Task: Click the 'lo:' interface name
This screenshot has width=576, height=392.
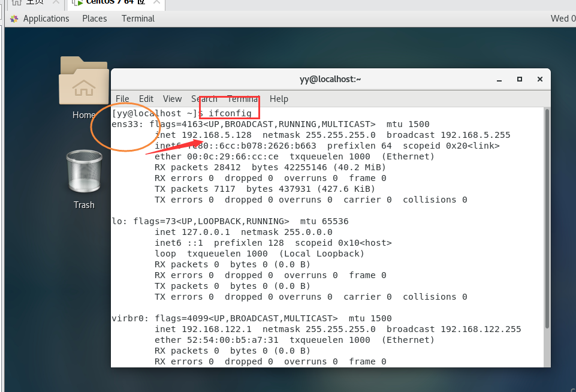Action: (119, 222)
